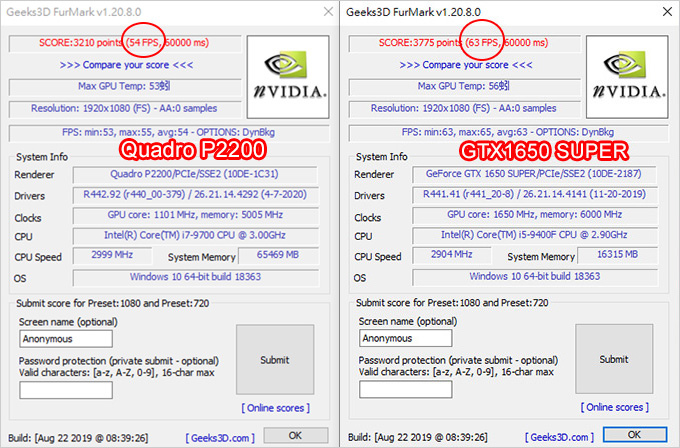Viewport: 680px width, 448px height.
Task: Focus the Anonymous screen name field, right window
Action: pos(405,338)
